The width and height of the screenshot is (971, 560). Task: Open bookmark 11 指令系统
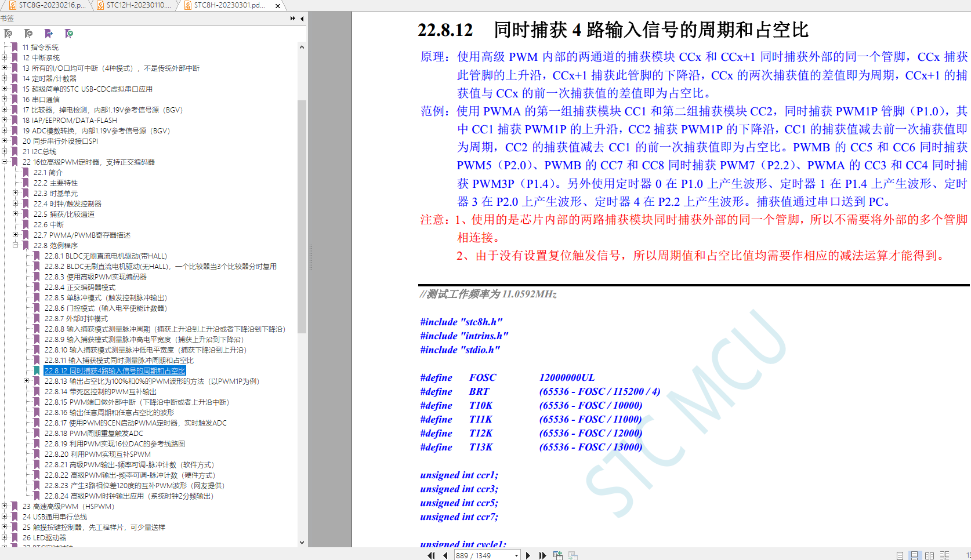(x=41, y=48)
